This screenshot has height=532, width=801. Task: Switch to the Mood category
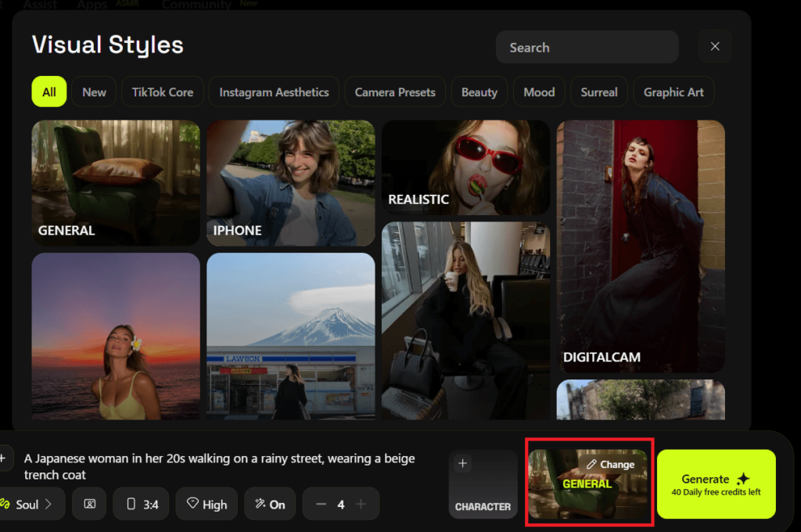[539, 92]
